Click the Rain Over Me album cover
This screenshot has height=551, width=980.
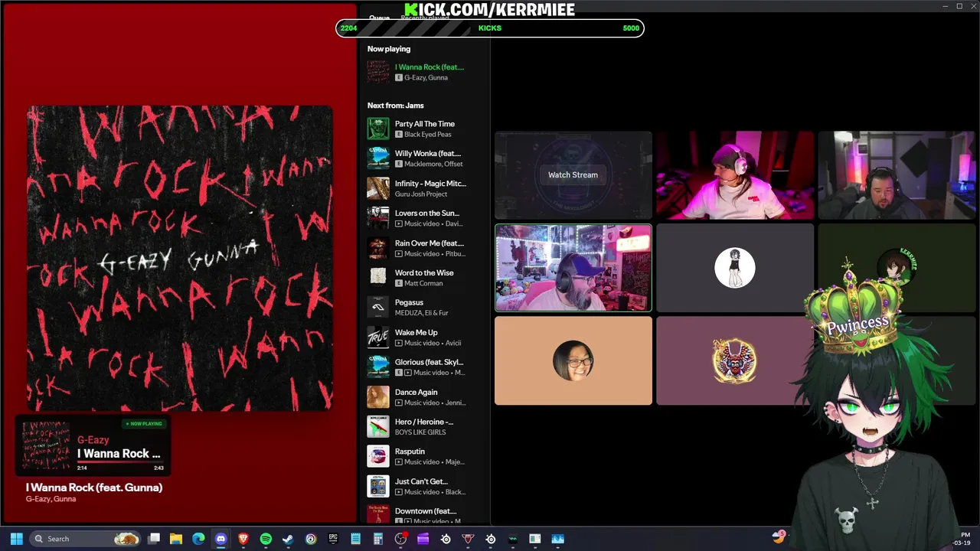pyautogui.click(x=378, y=248)
